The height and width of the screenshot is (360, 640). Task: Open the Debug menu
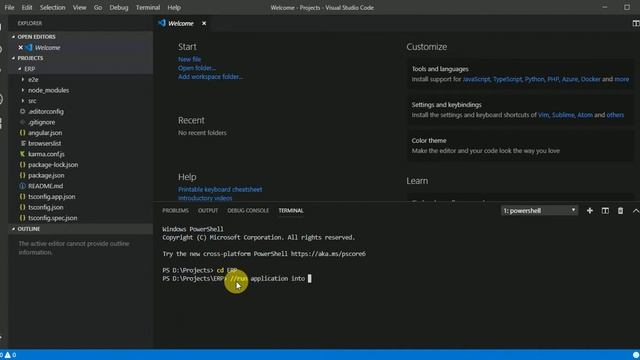(119, 7)
